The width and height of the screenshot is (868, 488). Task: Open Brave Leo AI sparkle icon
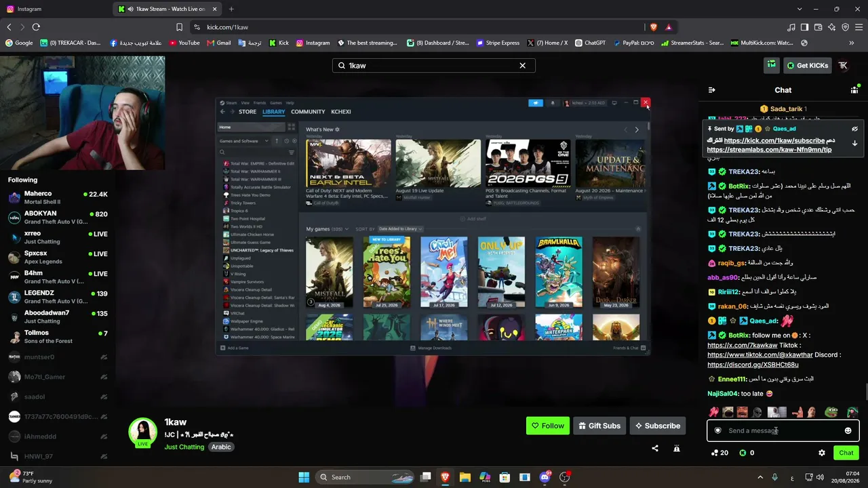832,27
